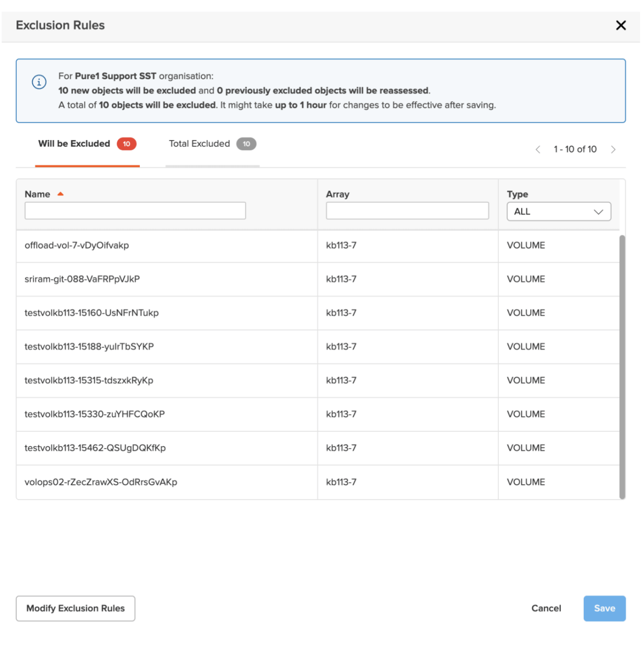Viewport: 644px width, 645px height.
Task: Click 'Pure1 Support SST' organisation name in banner
Action: point(115,76)
